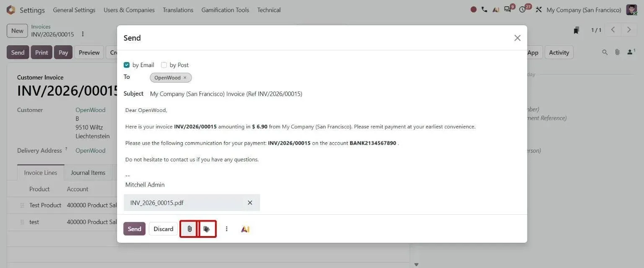The height and width of the screenshot is (268, 644).
Task: Click account BANK2134567890 in email body
Action: [373, 143]
